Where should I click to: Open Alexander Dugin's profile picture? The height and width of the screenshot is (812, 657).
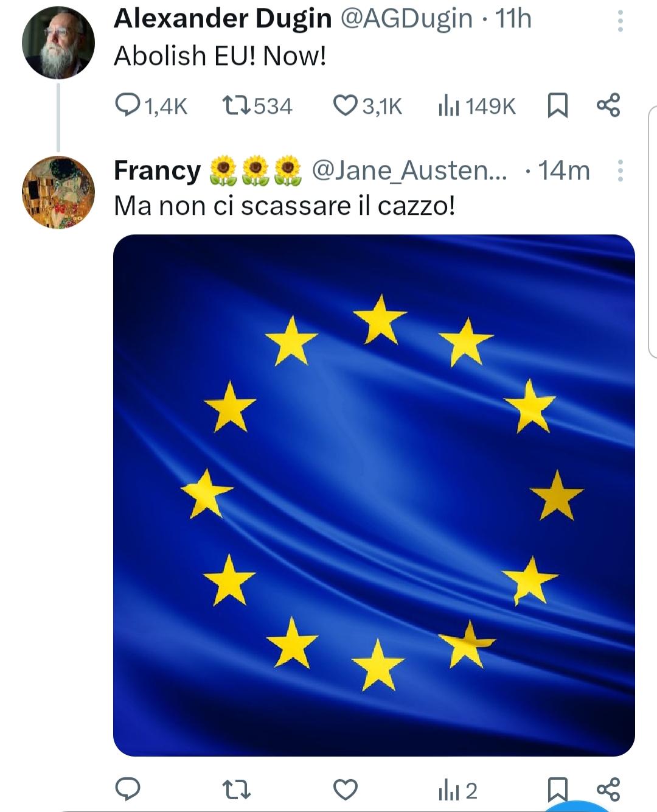(58, 43)
